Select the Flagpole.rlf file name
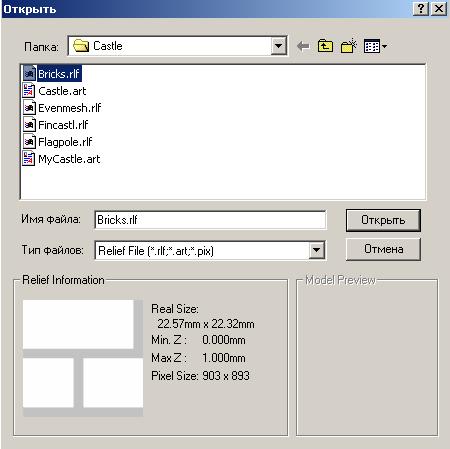The width and height of the screenshot is (450, 449). coord(65,142)
